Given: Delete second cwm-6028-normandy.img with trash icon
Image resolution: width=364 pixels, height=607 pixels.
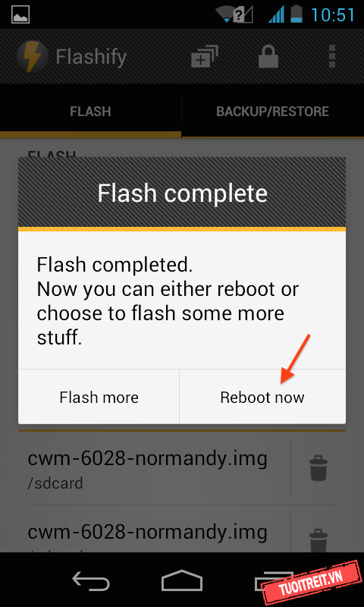Looking at the screenshot, I should (318, 540).
